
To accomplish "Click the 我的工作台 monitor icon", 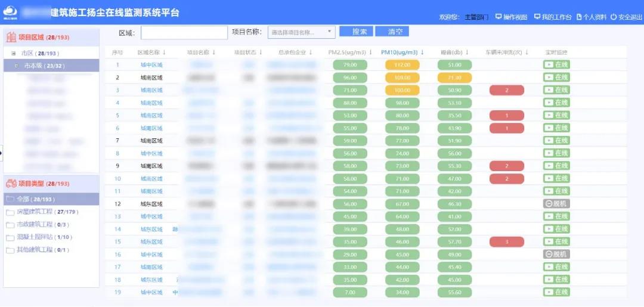I will (x=537, y=17).
